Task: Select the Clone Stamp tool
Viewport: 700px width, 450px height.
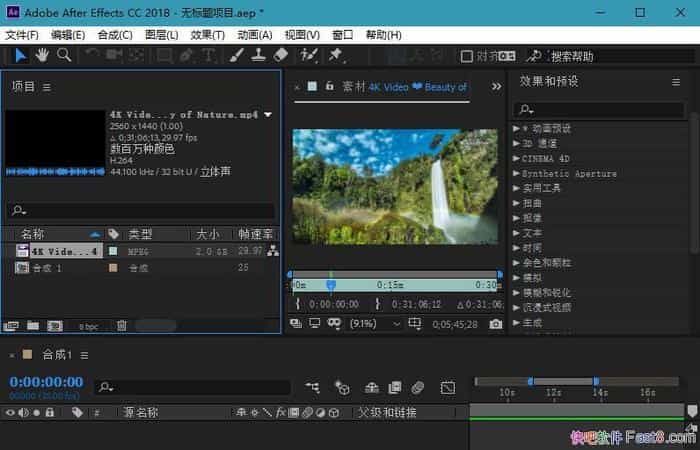Action: (x=258, y=55)
